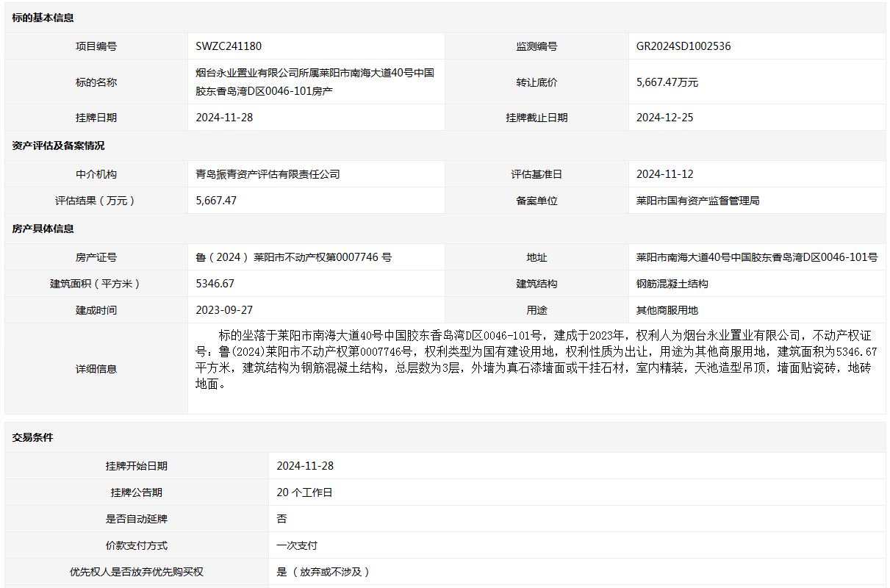
Task: Select the usage value 其他商服用地
Action: click(x=667, y=310)
